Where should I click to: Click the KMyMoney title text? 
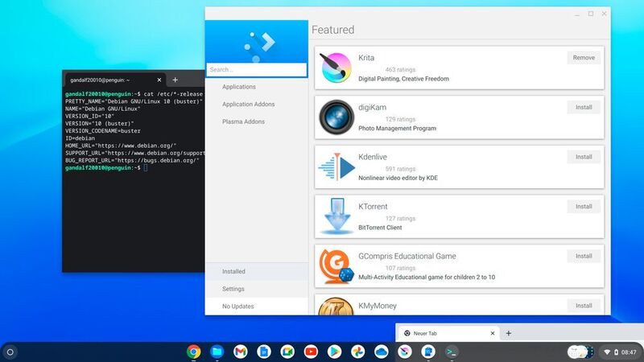[x=377, y=306]
